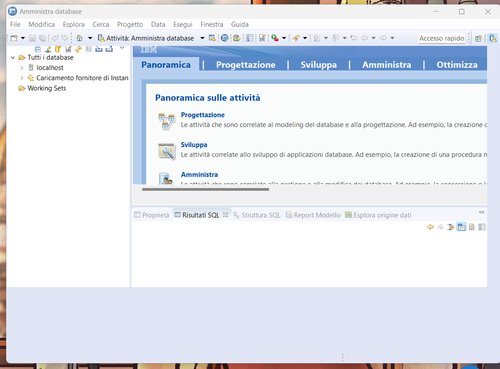Minimize the Risultati SQL panel
The height and width of the screenshot is (369, 500).
coord(481,212)
